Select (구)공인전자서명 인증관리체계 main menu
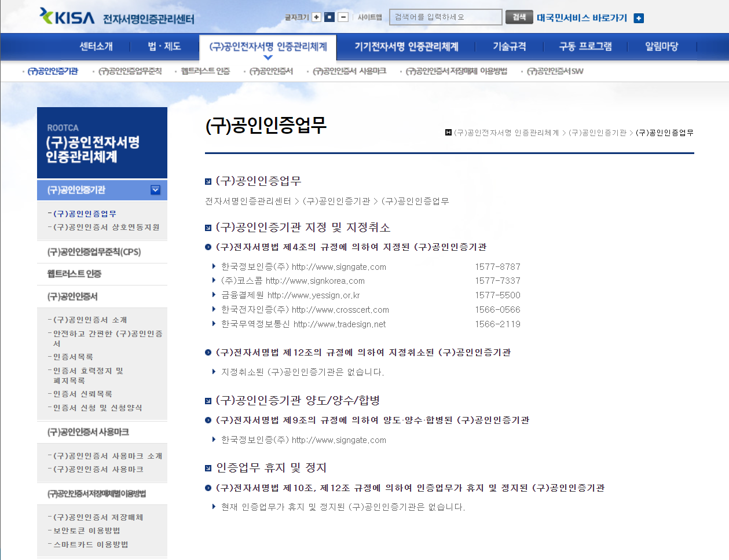The height and width of the screenshot is (560, 729). click(268, 46)
